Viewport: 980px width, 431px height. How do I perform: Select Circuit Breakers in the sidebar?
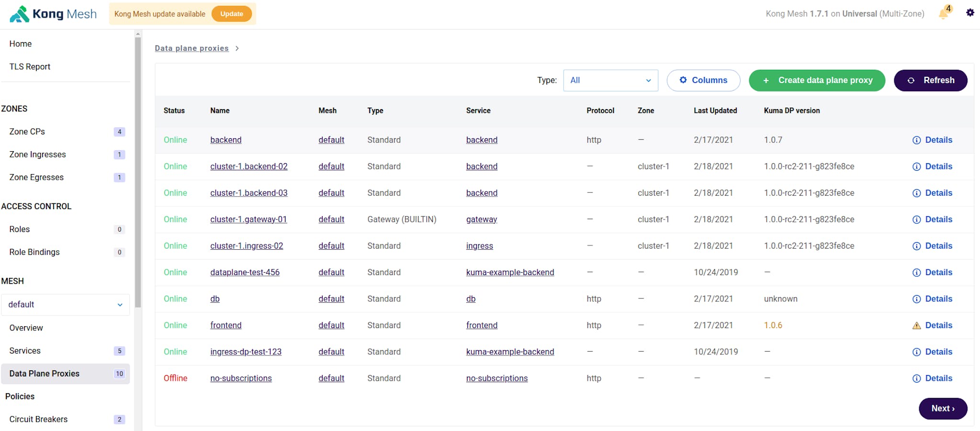(x=38, y=419)
